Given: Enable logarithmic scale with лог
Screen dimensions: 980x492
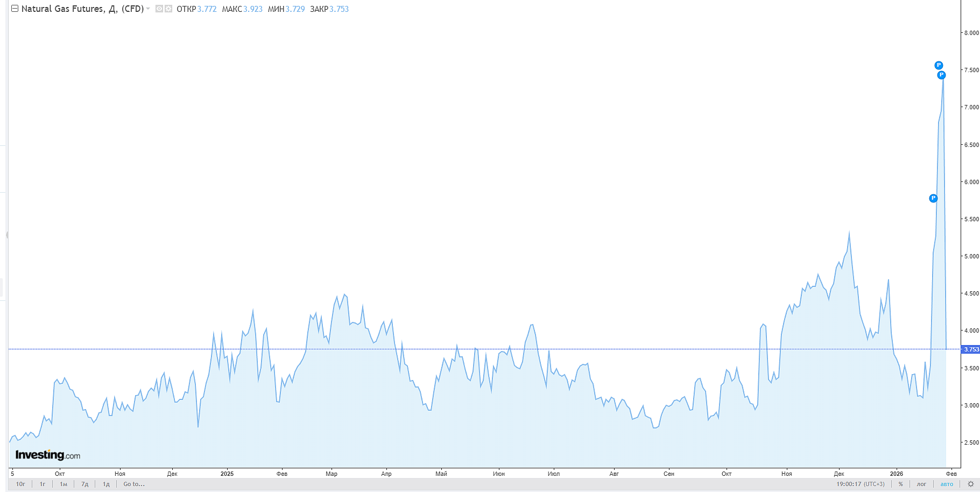Looking at the screenshot, I should [921, 484].
